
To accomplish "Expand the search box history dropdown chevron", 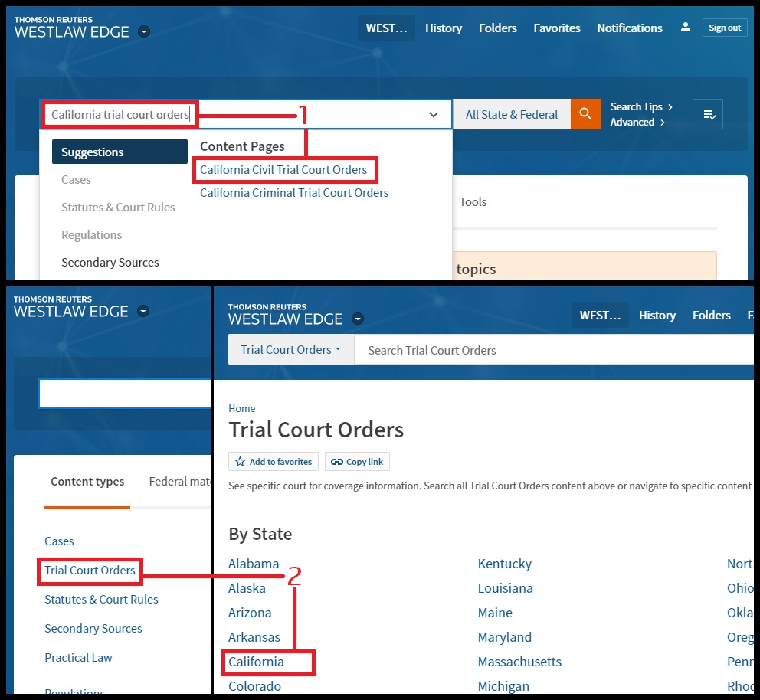I will 434,115.
